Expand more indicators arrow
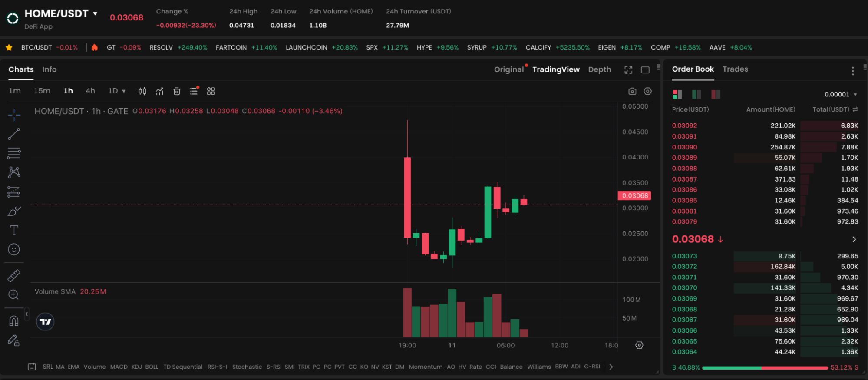 [611, 367]
